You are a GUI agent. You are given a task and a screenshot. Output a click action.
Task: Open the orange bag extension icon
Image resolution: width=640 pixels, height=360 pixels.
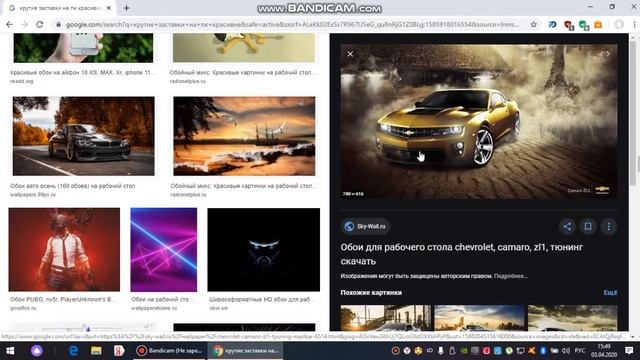pos(598,24)
